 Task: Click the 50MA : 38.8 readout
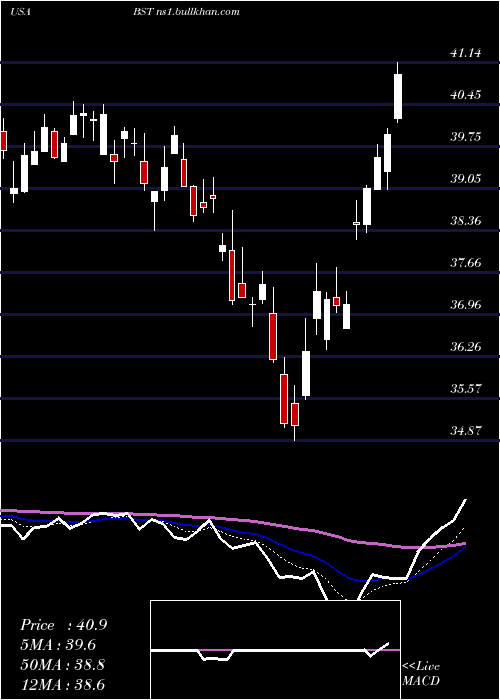62,664
